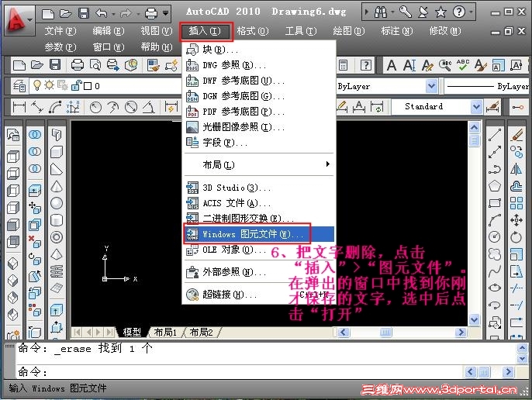The image size is (532, 400).
Task: Choose PDF 参考底图(P) menu entry
Action: (259, 112)
